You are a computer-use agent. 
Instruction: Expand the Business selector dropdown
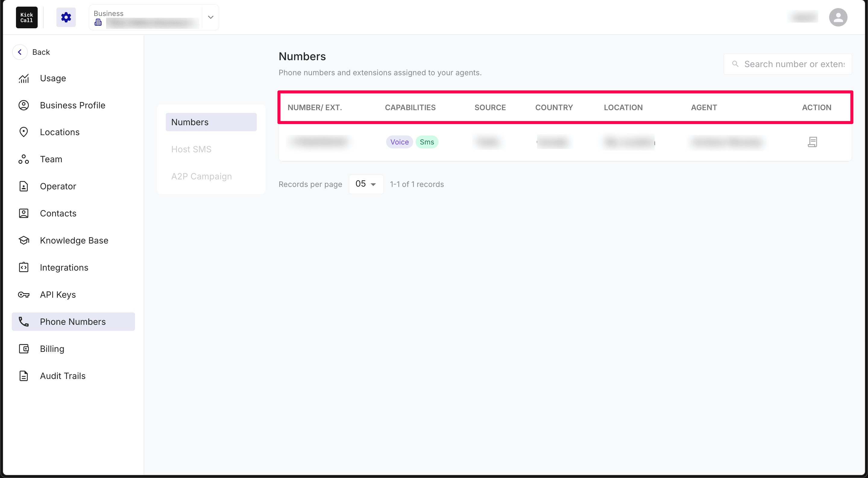point(211,17)
